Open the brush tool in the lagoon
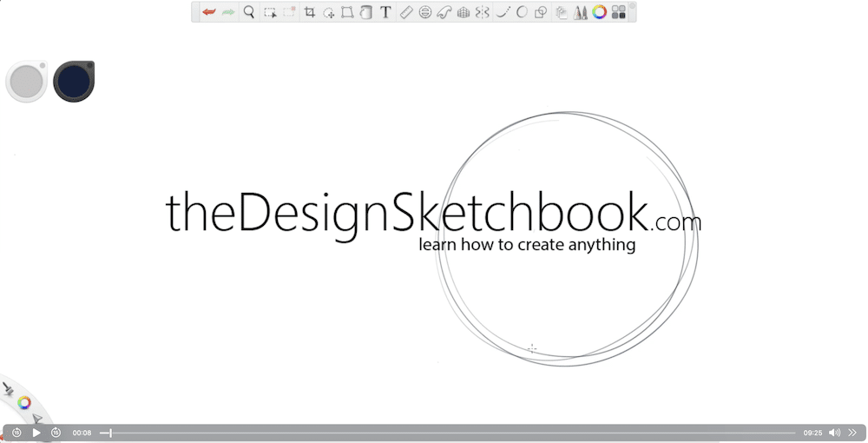 (x=8, y=390)
